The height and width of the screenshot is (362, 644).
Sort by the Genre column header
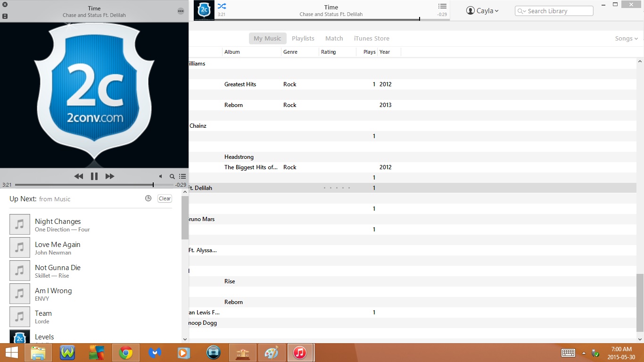click(x=300, y=52)
